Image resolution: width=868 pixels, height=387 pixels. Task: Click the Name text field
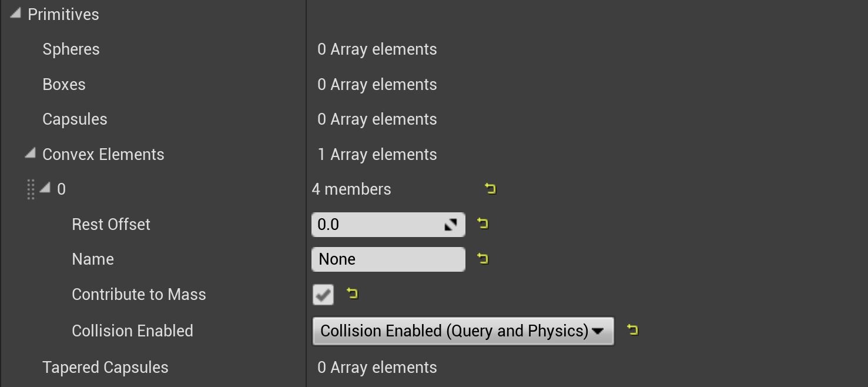(388, 259)
